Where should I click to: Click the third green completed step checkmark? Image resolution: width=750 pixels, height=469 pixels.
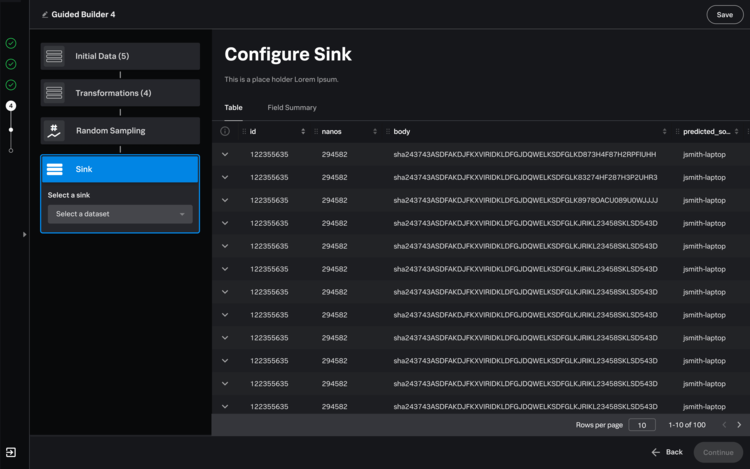click(11, 85)
